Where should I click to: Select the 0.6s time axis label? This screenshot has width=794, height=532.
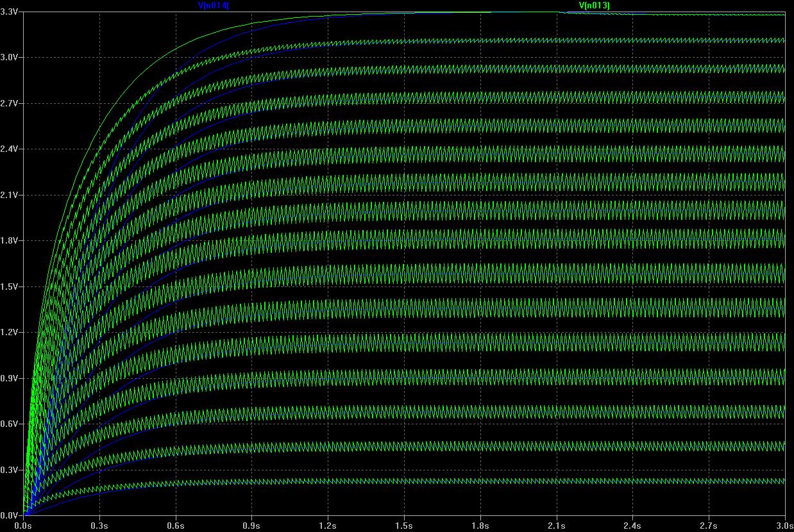[x=176, y=525]
